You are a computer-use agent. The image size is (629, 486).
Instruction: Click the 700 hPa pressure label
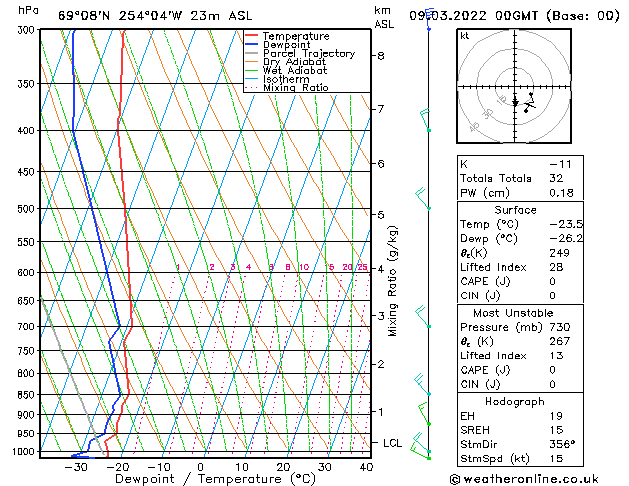28,326
